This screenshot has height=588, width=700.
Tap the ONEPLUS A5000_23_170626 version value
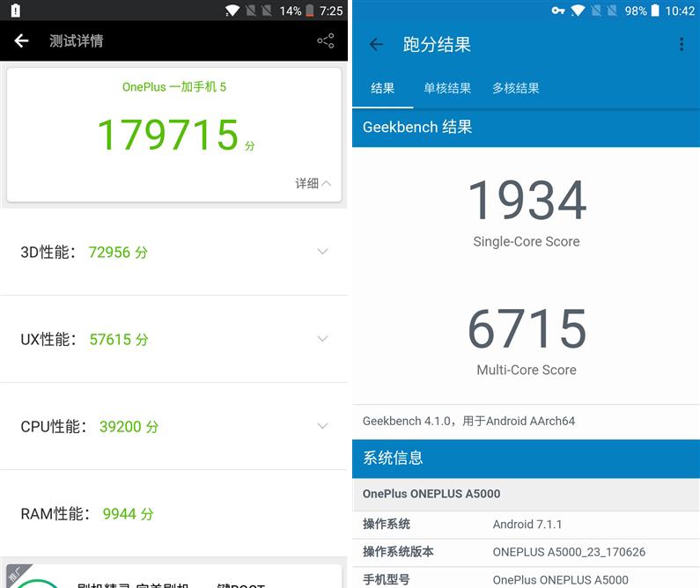pyautogui.click(x=569, y=552)
